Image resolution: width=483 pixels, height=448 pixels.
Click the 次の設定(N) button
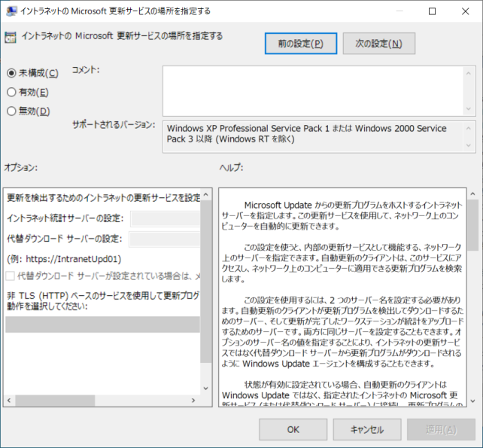[379, 44]
